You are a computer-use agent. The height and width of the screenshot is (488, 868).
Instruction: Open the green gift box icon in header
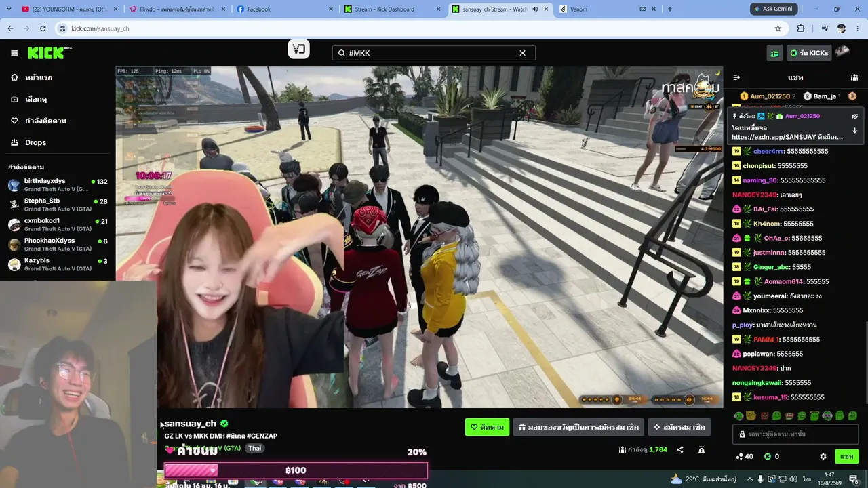click(775, 53)
